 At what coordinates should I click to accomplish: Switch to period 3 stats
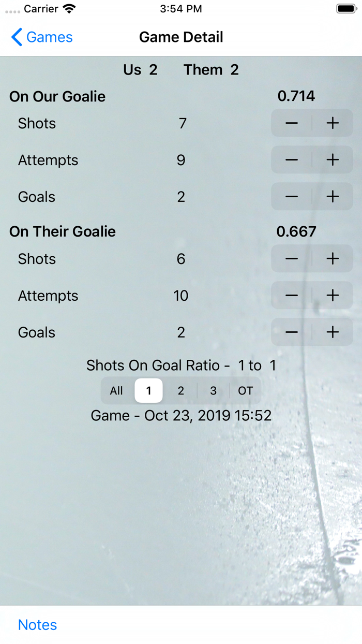(213, 391)
